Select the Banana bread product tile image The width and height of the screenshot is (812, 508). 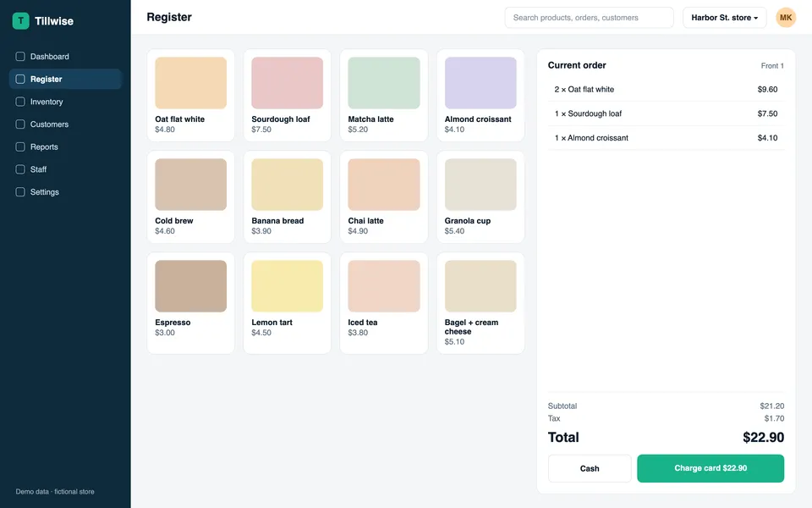[288, 185]
